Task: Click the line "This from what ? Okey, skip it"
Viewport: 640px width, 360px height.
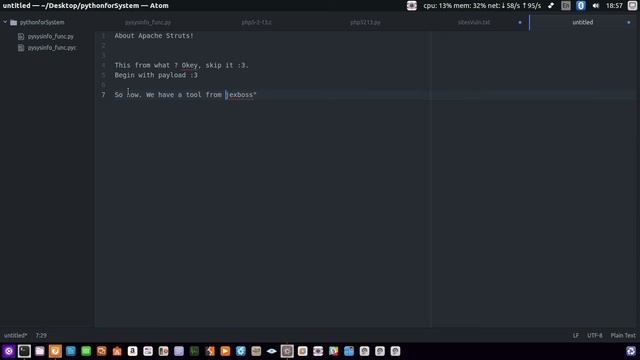Action: pos(181,65)
